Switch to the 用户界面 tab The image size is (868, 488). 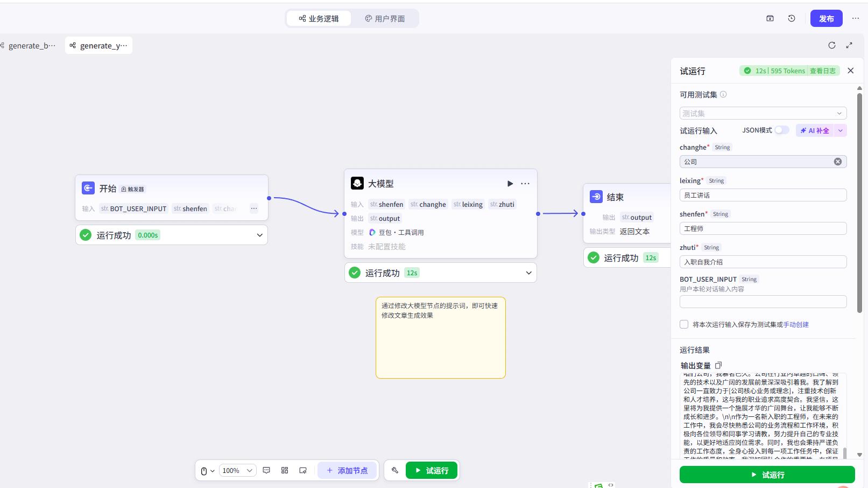point(384,18)
